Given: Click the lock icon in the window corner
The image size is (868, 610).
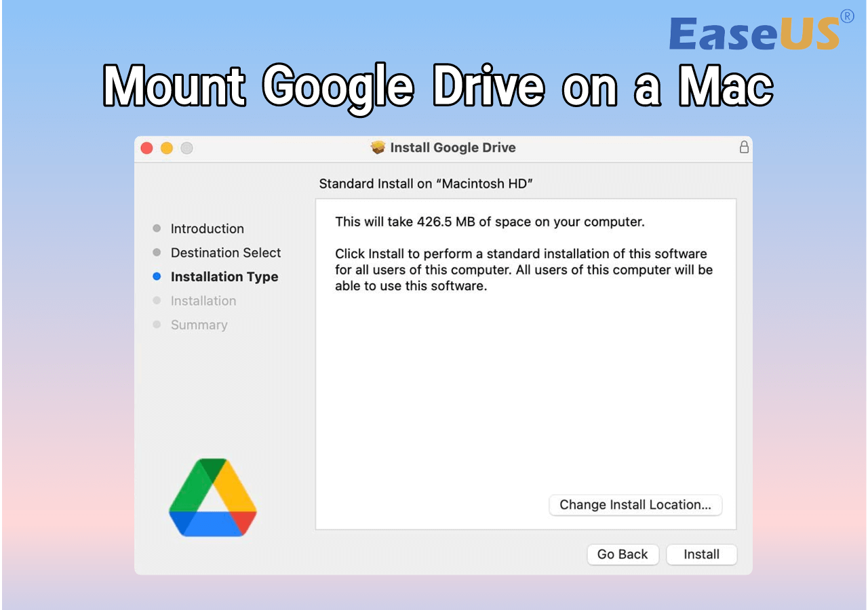Looking at the screenshot, I should click(744, 148).
